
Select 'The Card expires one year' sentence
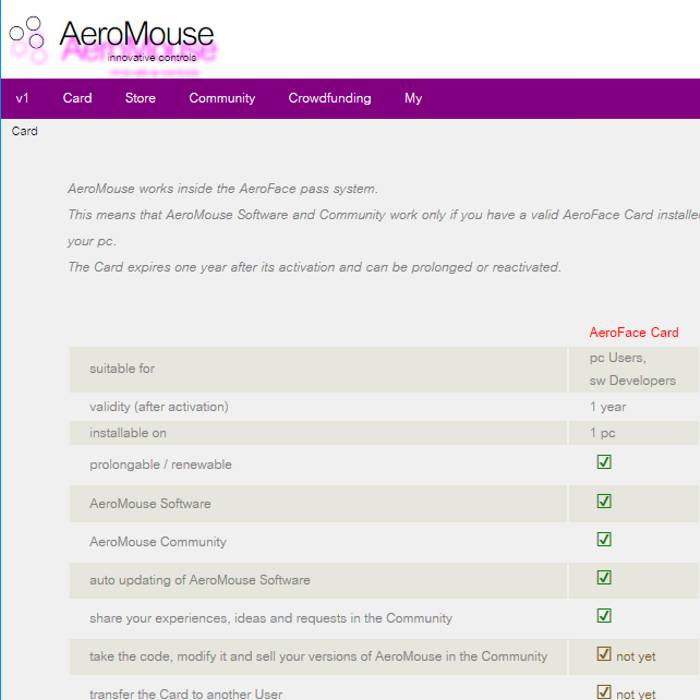[x=314, y=267]
